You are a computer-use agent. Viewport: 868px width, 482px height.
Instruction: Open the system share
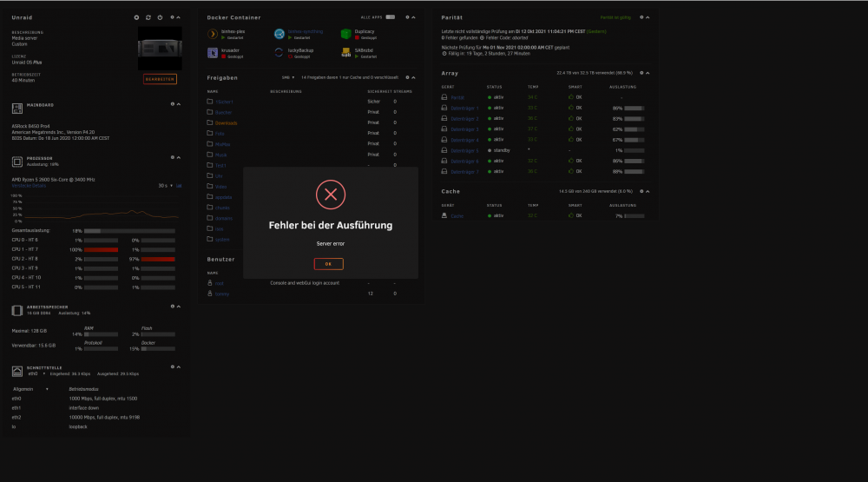pos(222,240)
